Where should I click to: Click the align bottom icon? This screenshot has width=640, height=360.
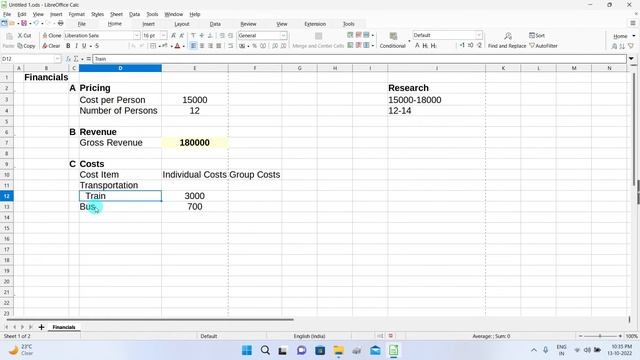click(x=210, y=36)
